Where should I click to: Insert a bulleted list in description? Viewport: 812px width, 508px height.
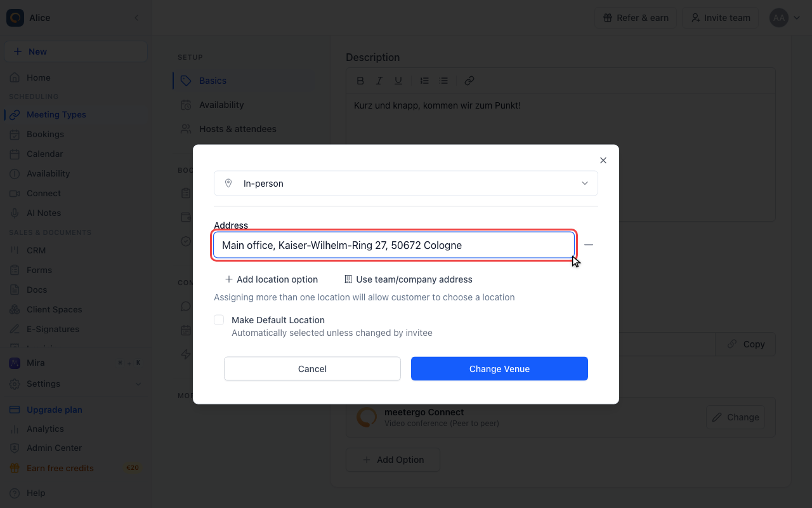coord(443,81)
